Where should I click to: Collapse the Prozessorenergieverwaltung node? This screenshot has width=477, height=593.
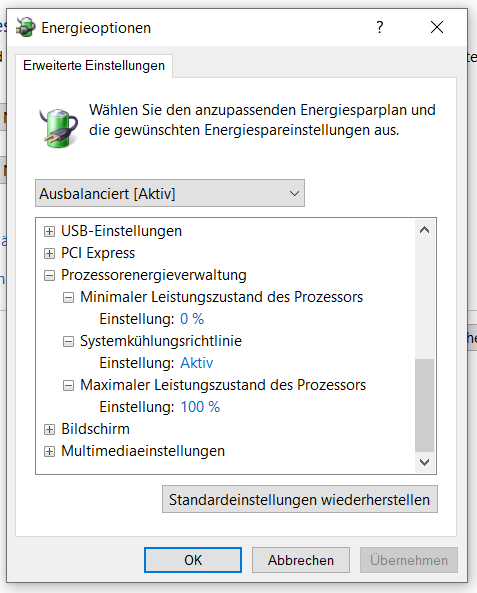(x=49, y=275)
